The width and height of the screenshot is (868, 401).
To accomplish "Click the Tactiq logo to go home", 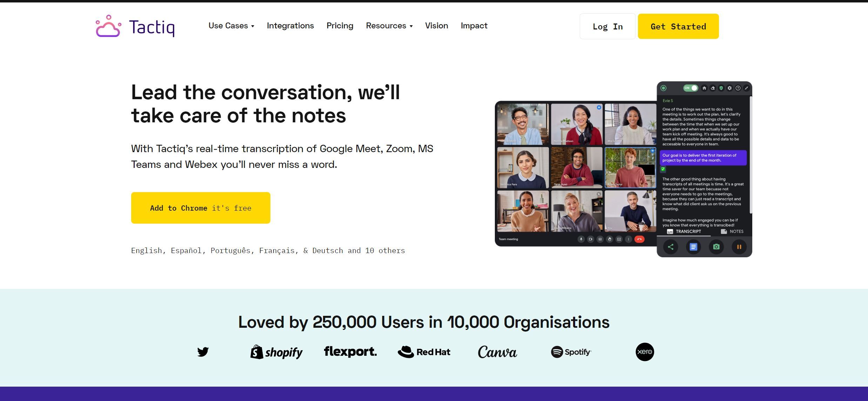I will (x=135, y=26).
